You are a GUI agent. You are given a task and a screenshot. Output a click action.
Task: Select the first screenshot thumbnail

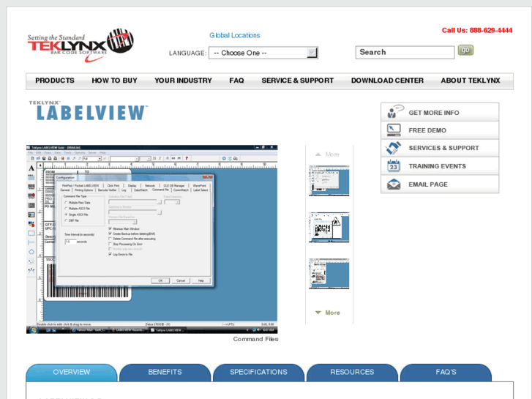pos(329,181)
